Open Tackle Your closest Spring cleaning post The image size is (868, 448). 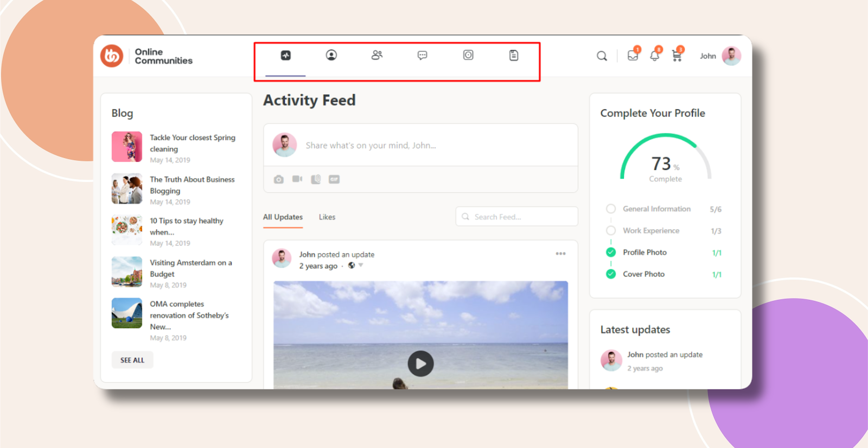193,143
